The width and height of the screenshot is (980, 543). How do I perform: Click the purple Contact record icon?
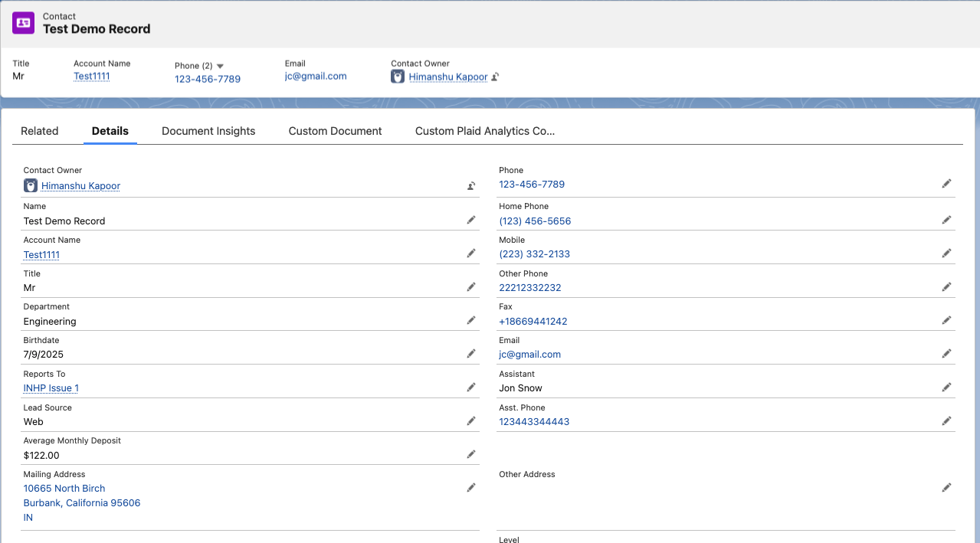(x=24, y=23)
